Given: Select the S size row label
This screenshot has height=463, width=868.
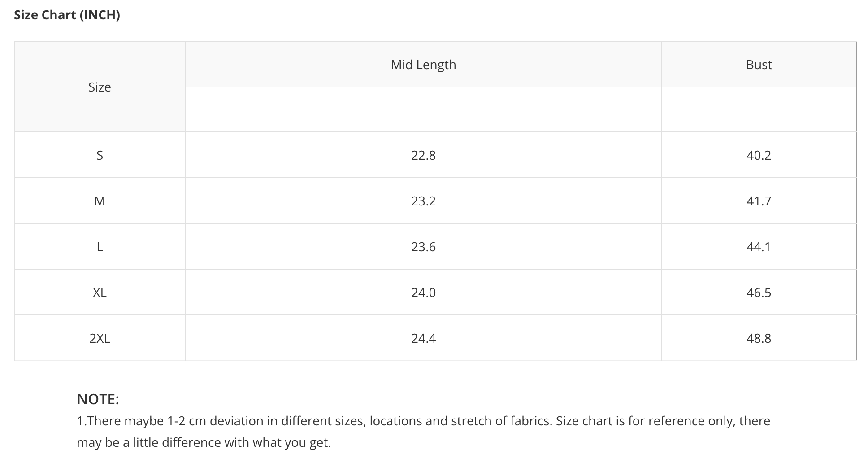Looking at the screenshot, I should (100, 155).
